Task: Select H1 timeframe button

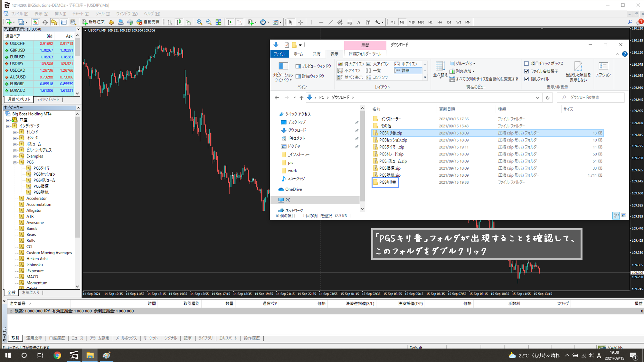Action: [x=430, y=22]
